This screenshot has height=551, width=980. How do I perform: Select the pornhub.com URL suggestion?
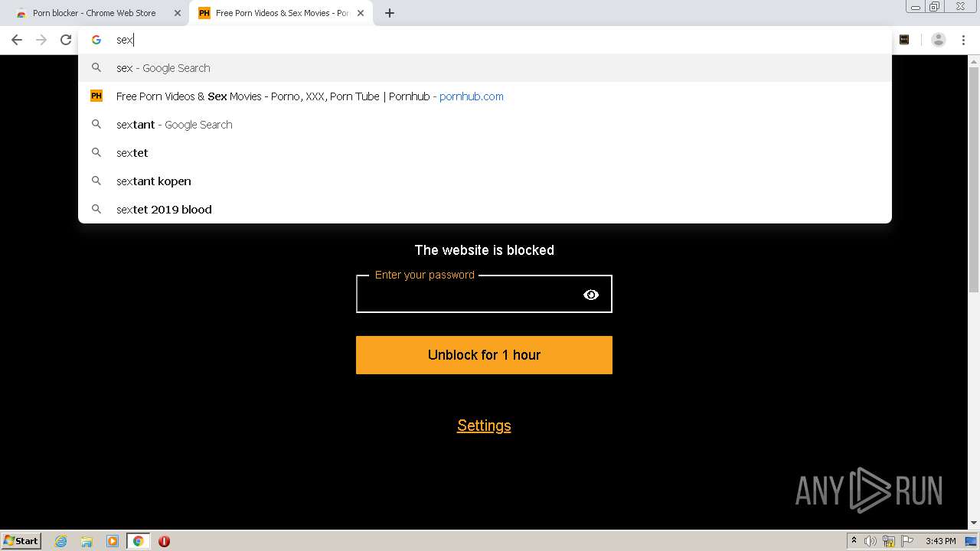coord(485,96)
